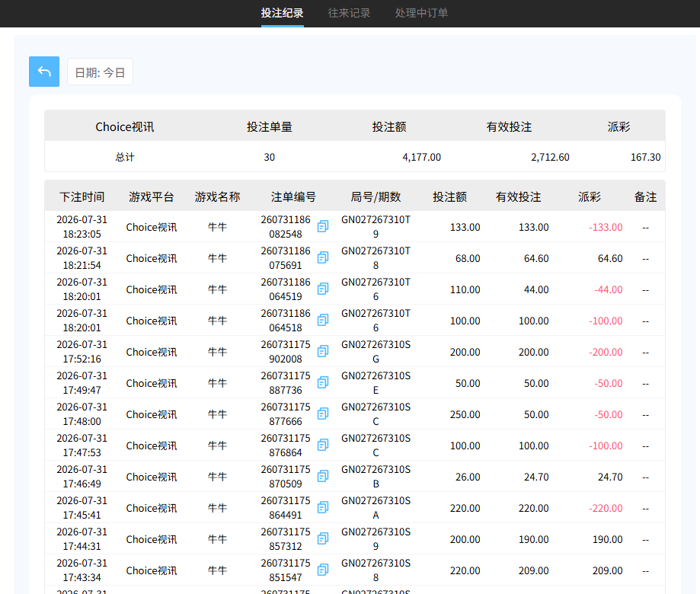700x594 pixels.
Task: Copy bet number 260731186064518
Action: point(323,321)
